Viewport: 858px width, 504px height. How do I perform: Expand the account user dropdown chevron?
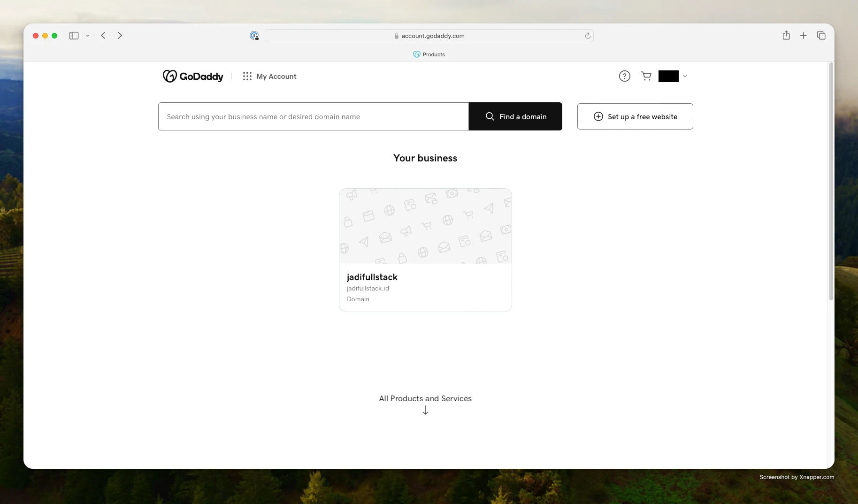pyautogui.click(x=684, y=76)
